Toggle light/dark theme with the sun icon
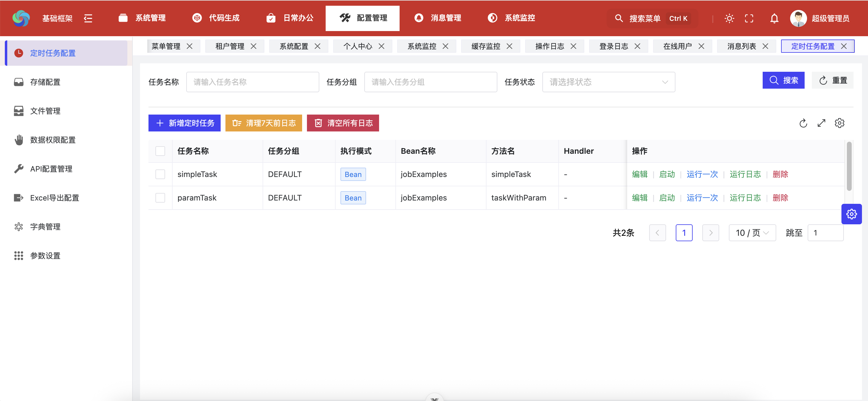This screenshot has width=868, height=401. pos(729,18)
